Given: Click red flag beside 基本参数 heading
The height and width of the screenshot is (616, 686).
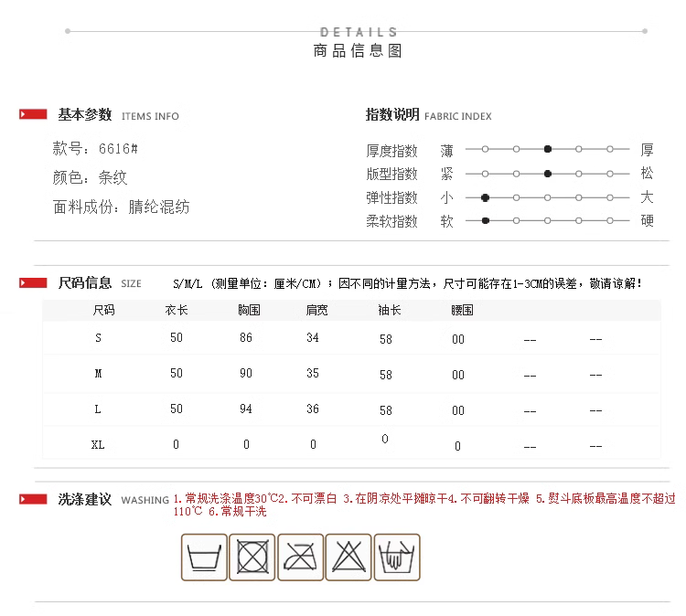Looking at the screenshot, I should point(33,115).
